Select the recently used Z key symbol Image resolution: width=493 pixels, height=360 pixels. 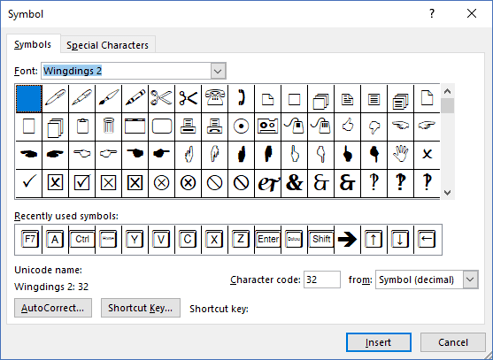(x=241, y=239)
